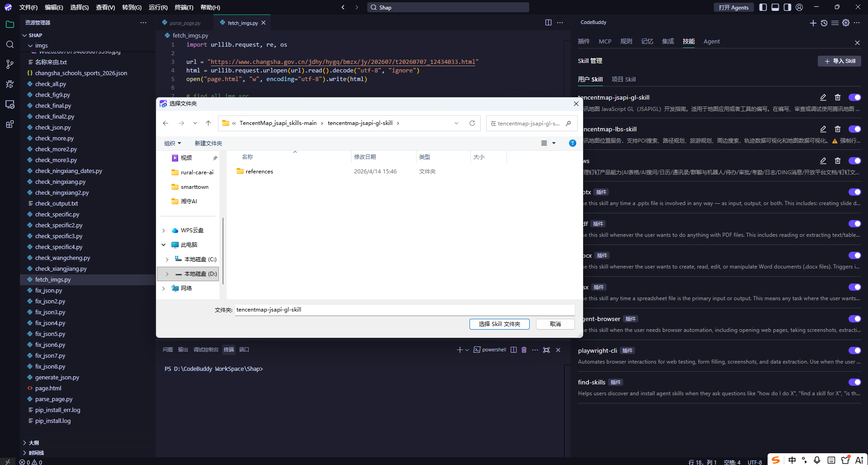
Task: Split the editor with split icon
Action: point(548,23)
